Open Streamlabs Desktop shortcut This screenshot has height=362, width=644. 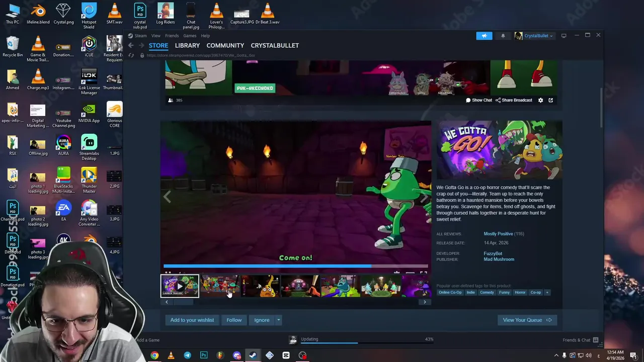pos(89,148)
